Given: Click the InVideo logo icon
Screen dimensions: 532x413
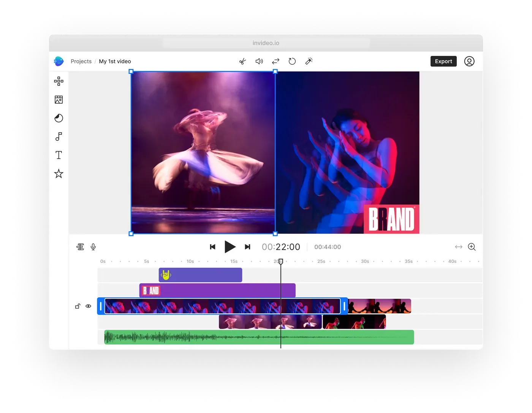Looking at the screenshot, I should click(x=59, y=61).
